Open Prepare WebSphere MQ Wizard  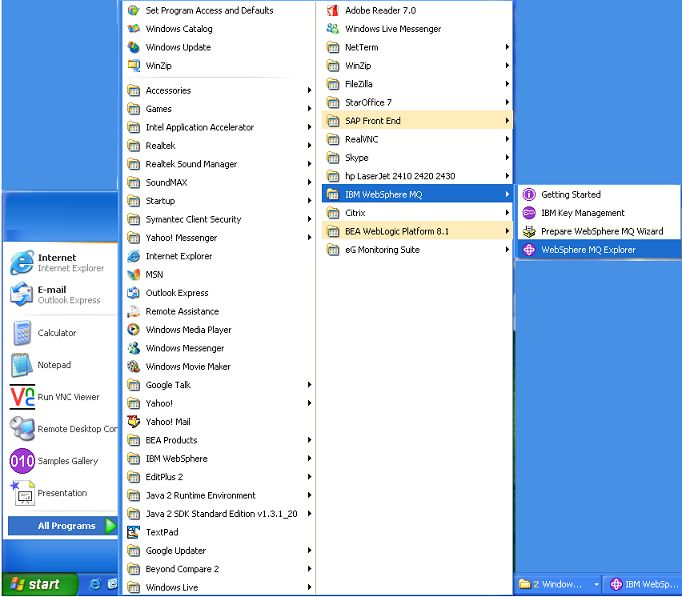(x=598, y=231)
